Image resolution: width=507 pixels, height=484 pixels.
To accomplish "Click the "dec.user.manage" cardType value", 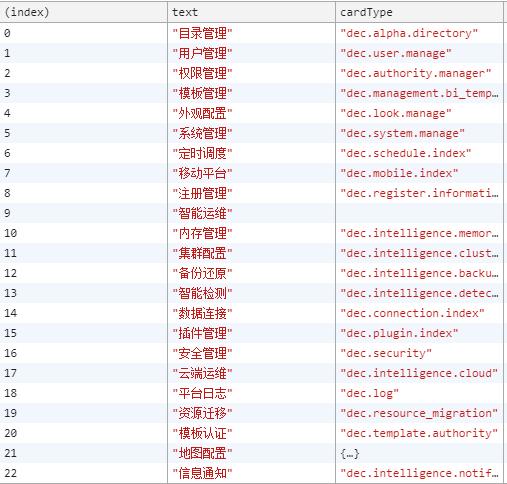I will click(396, 53).
